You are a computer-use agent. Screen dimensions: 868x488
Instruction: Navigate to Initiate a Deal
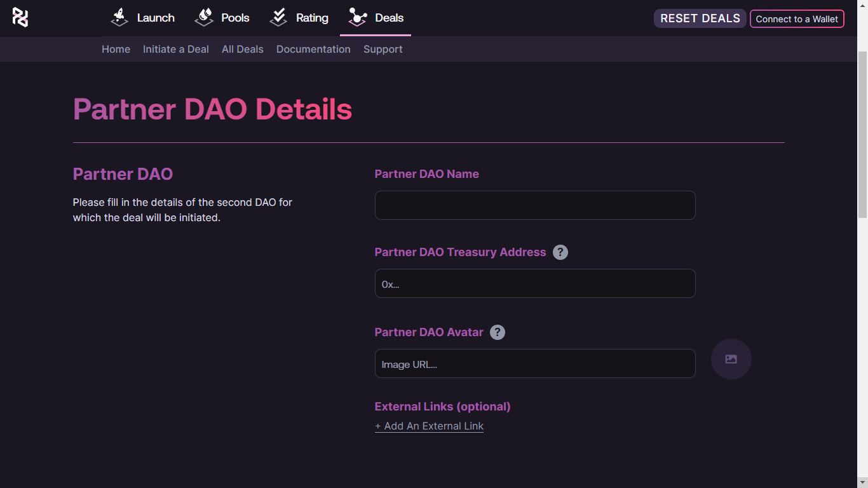click(175, 49)
